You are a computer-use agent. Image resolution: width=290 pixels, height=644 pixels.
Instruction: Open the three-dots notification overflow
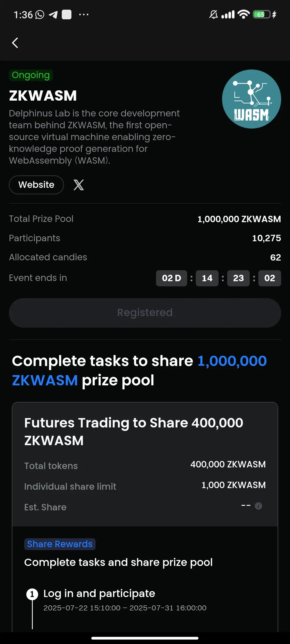(84, 14)
